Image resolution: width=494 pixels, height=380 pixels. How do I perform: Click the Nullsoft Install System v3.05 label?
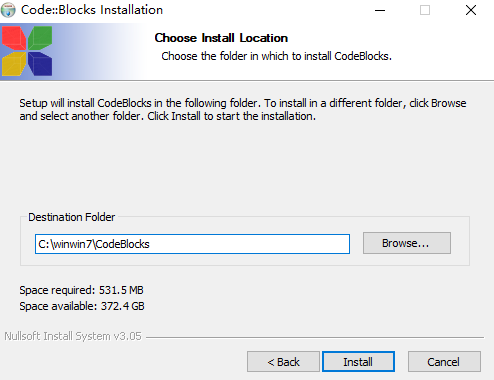[73, 336]
